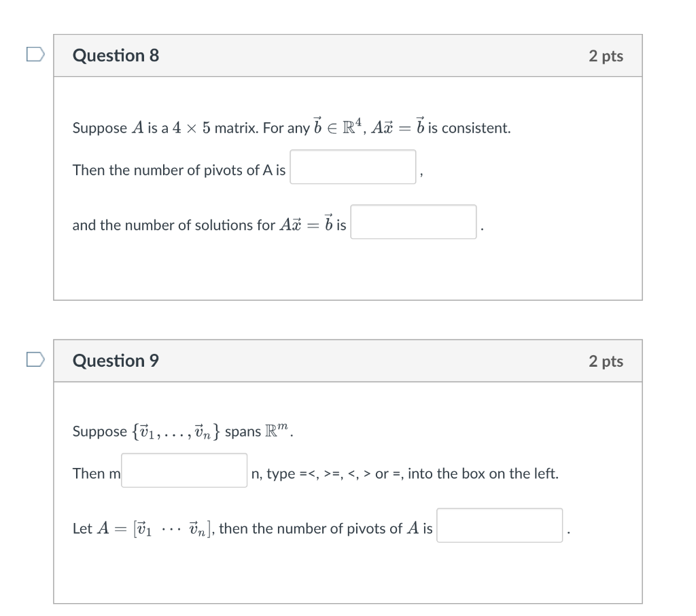Click the spanning set statement in Question 9
Viewport: 696px width, 616px height.
pos(181,430)
